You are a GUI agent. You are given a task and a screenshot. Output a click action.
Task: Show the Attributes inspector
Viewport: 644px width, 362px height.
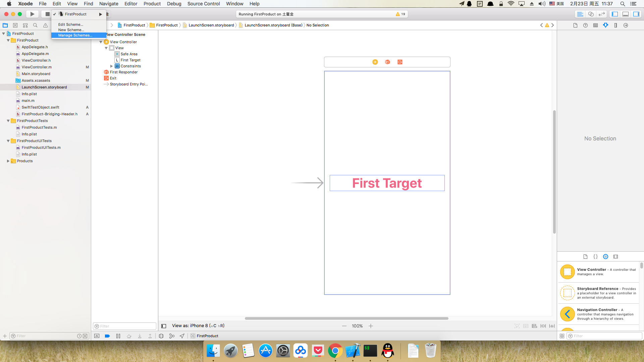click(x=605, y=25)
